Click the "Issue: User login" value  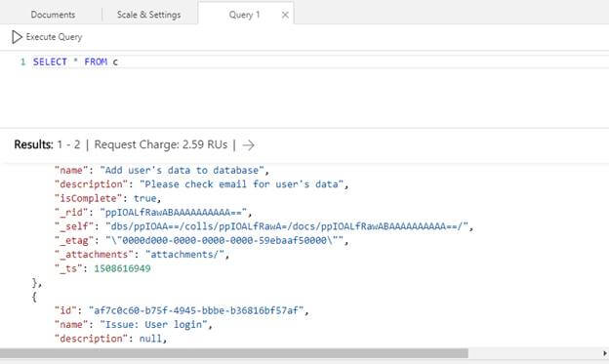pyautogui.click(x=154, y=324)
